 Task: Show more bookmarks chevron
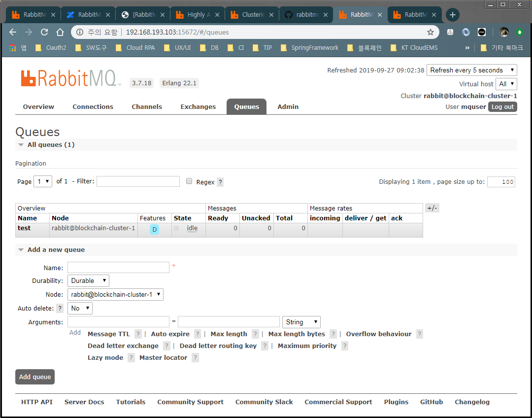(467, 48)
